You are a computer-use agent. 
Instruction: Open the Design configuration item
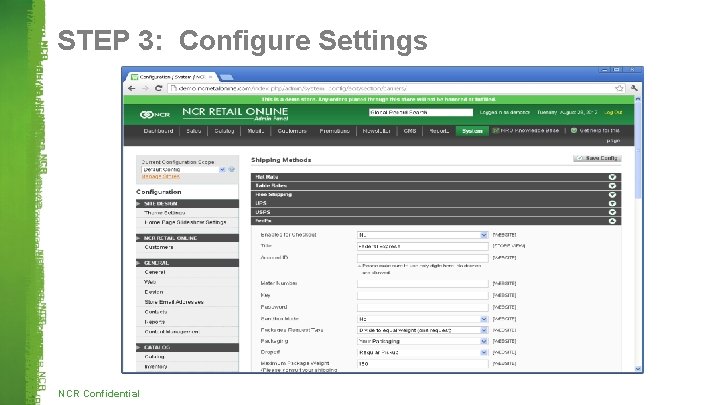pyautogui.click(x=153, y=292)
